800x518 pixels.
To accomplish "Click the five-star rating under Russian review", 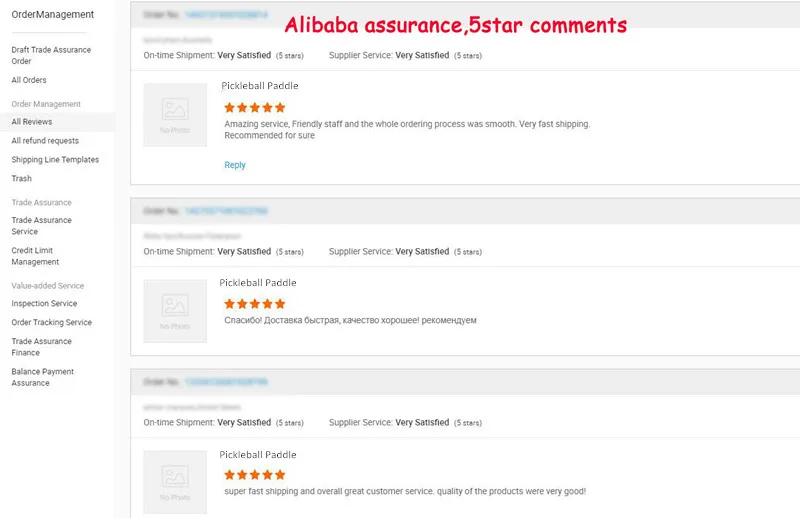I will click(255, 303).
